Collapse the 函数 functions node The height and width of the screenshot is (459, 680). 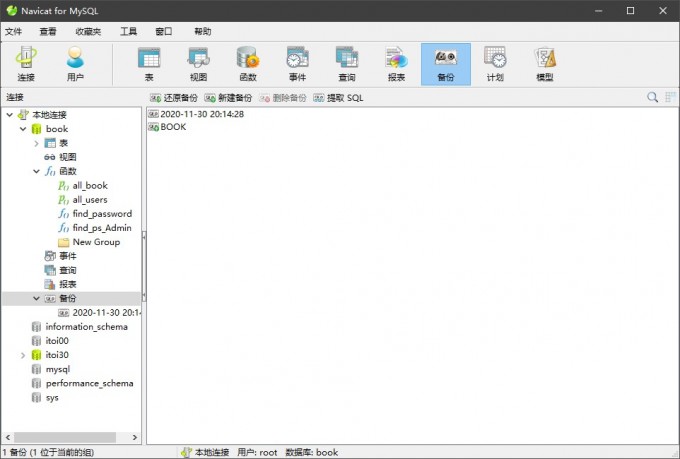point(36,171)
